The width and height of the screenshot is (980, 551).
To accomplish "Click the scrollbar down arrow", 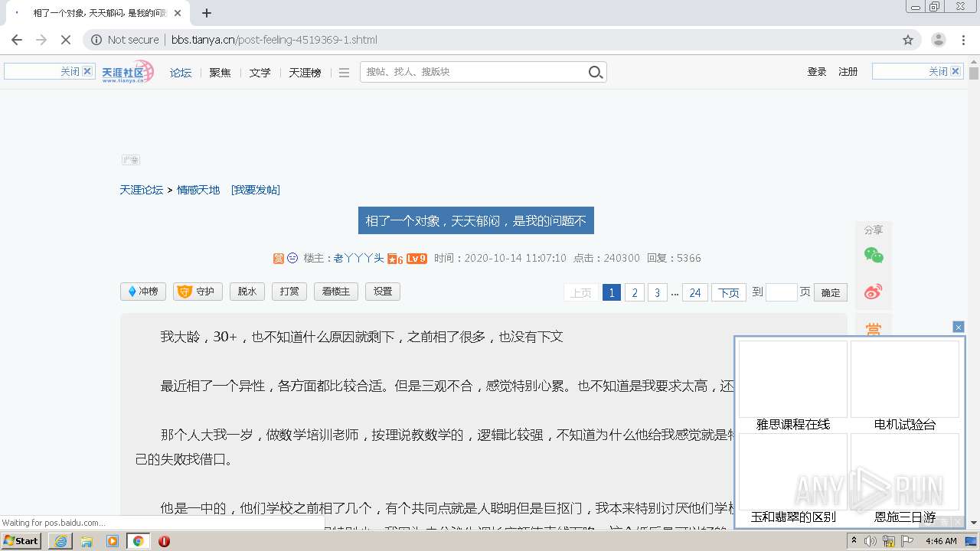I will pos(974,523).
